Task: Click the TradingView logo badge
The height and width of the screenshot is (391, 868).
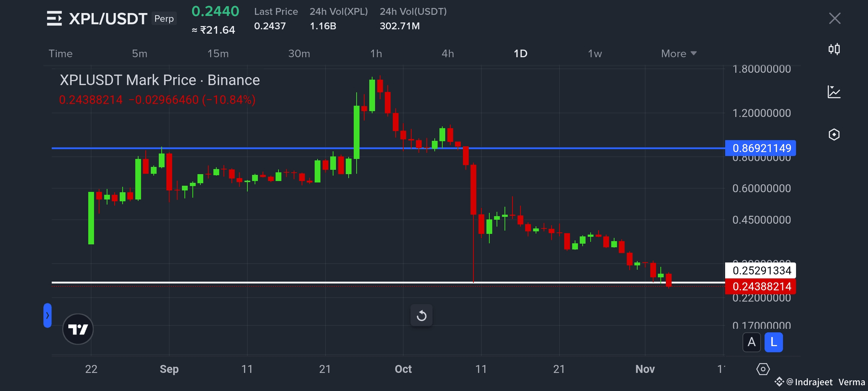Action: (x=78, y=329)
